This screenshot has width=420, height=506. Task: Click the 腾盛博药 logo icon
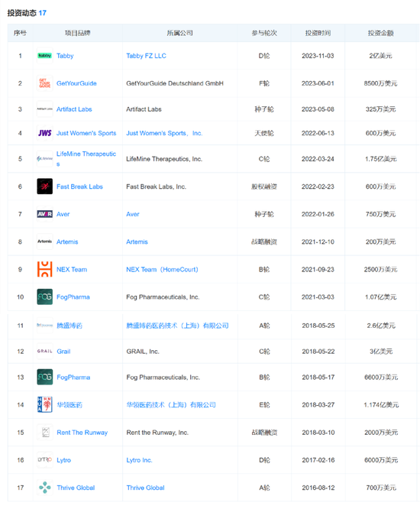pyautogui.click(x=45, y=326)
